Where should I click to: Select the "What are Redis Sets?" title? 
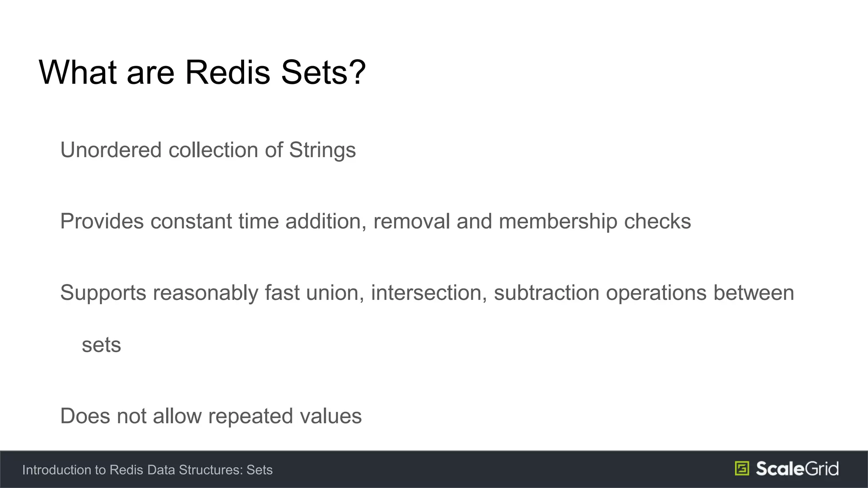(x=202, y=72)
